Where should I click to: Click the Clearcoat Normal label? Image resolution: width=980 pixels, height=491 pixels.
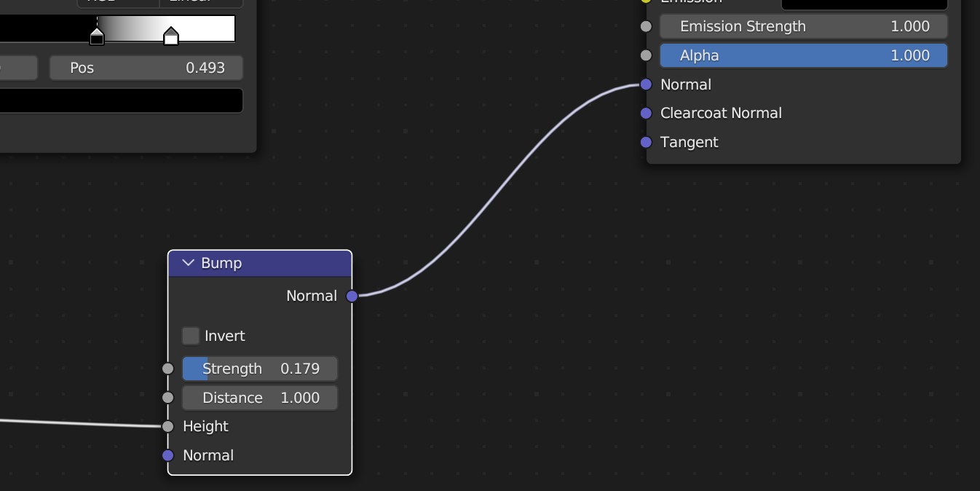click(721, 113)
